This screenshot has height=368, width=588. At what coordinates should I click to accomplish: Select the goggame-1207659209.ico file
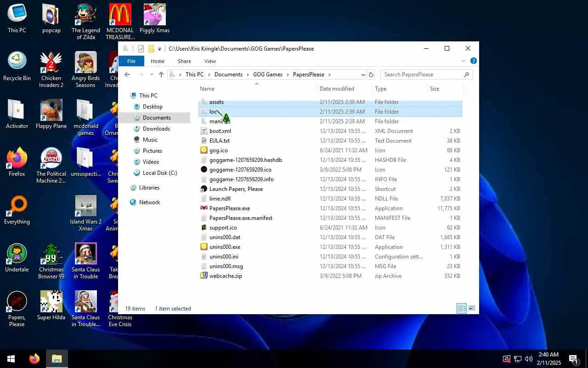240,170
